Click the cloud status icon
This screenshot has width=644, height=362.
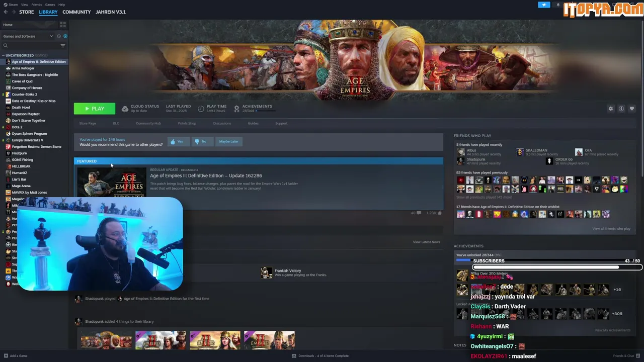pyautogui.click(x=125, y=109)
